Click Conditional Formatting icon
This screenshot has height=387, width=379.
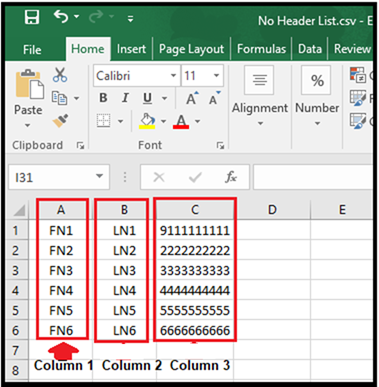click(x=358, y=75)
